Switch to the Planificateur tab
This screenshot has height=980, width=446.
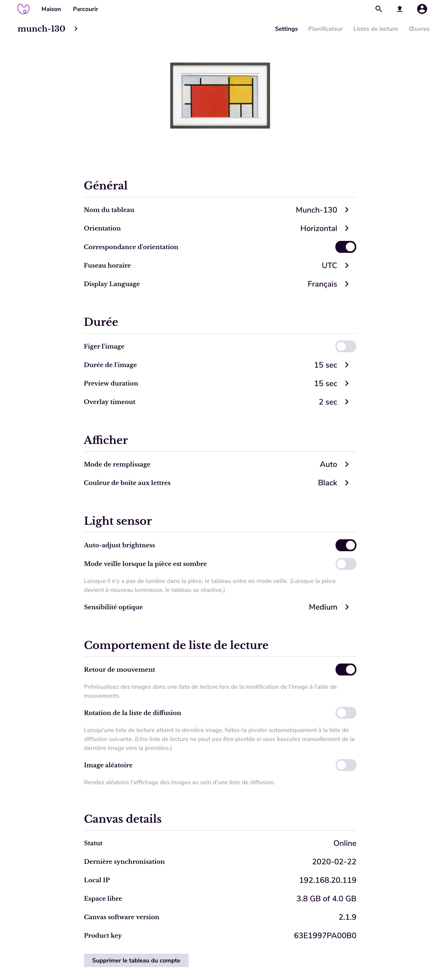click(x=325, y=29)
